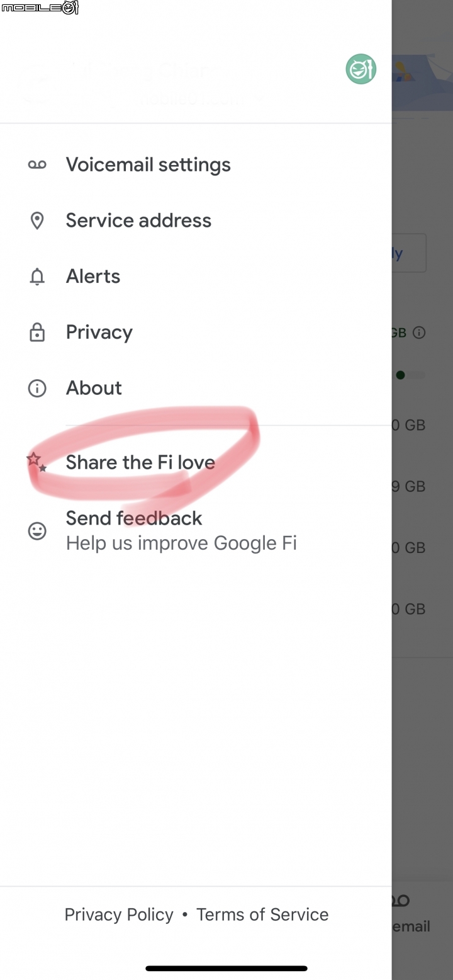Viewport: 453px width, 980px height.
Task: Open the Terms of Service link
Action: pos(262,914)
